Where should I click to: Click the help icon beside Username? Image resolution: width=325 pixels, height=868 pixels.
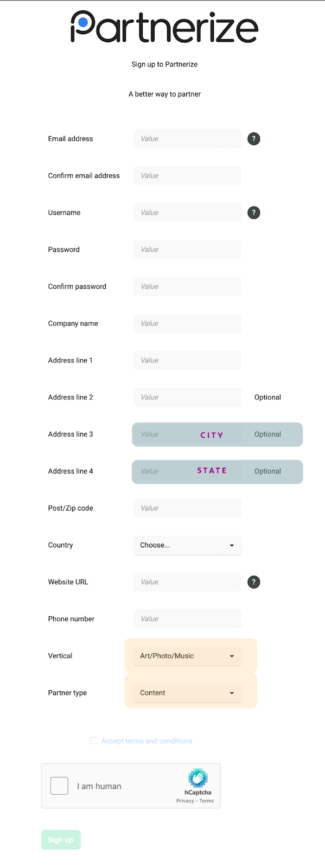point(253,213)
